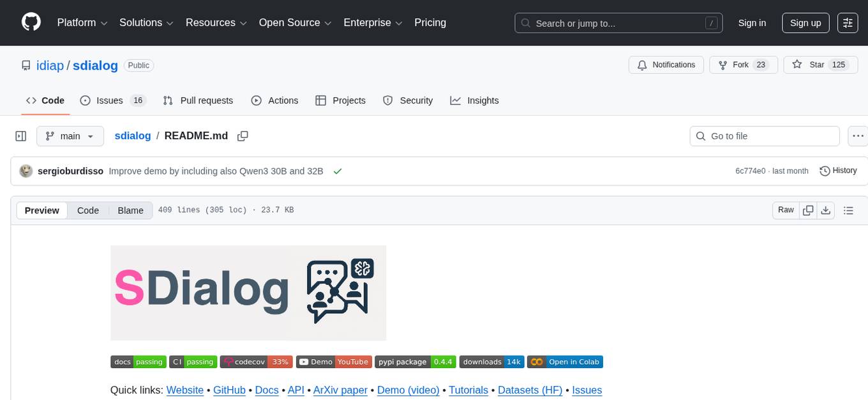
Task: View the green commit status checkmark
Action: (x=337, y=171)
